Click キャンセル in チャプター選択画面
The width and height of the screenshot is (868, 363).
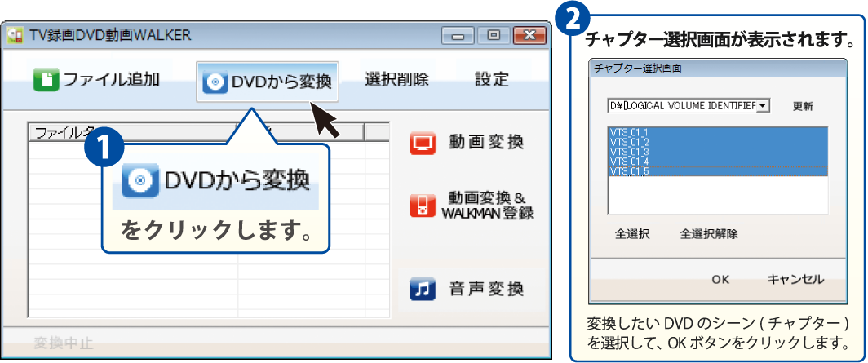795,280
